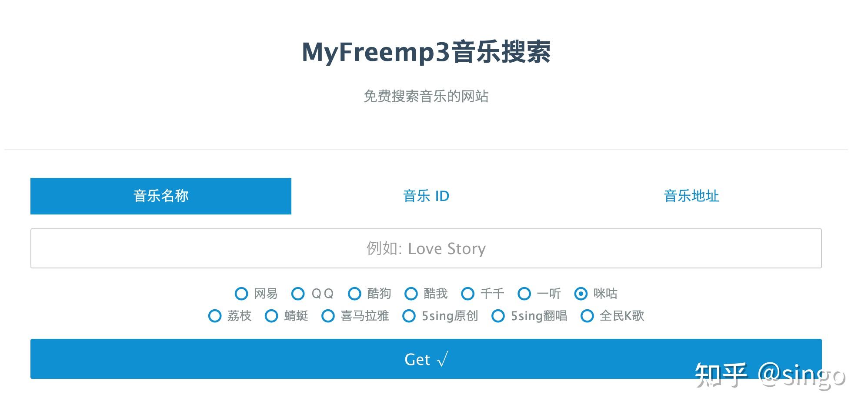Choose 荔枝 as the music source

[x=215, y=317]
